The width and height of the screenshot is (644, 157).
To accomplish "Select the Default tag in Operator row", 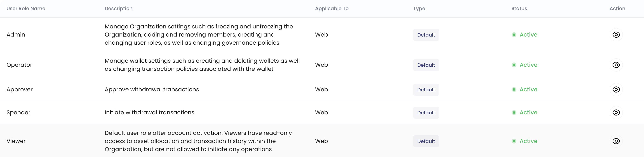I will pos(426,65).
